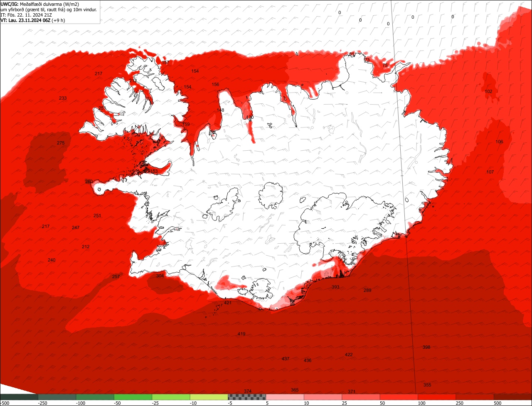Image resolution: width=532 pixels, height=406 pixels.
Task: Click the '-5' label on the colour scale
Action: (230, 403)
